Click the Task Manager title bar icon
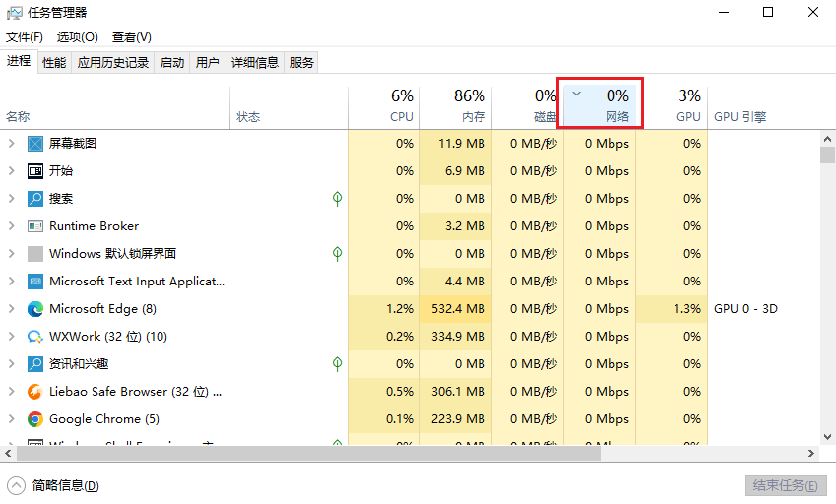Image resolution: width=836 pixels, height=504 pixels. (x=15, y=13)
